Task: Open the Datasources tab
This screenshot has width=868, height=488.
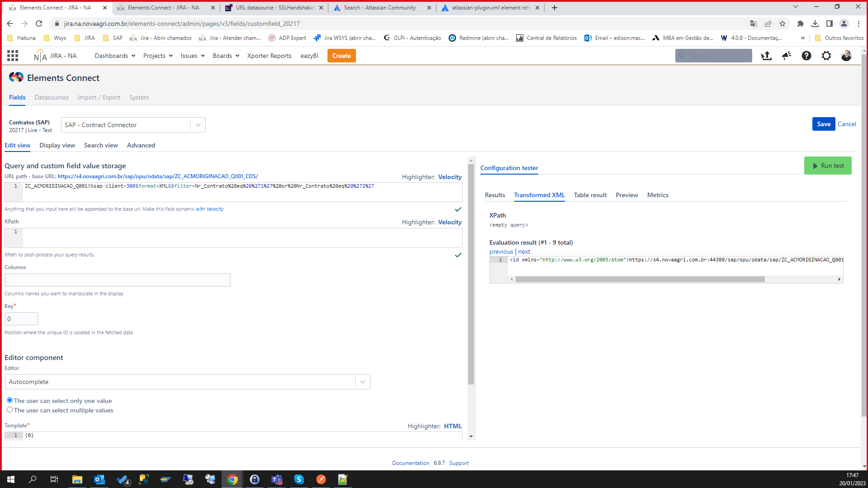Action: click(52, 97)
